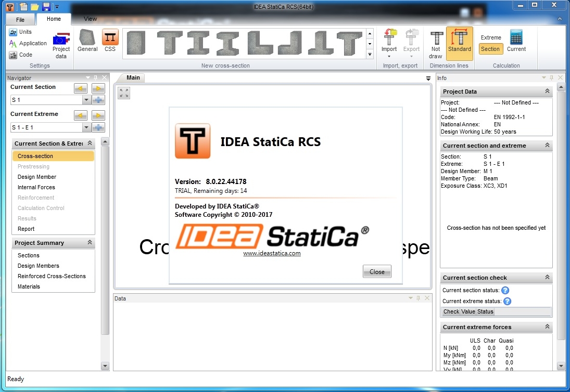The height and width of the screenshot is (392, 570).
Task: Open the www.ideastatica.com link
Action: [272, 253]
